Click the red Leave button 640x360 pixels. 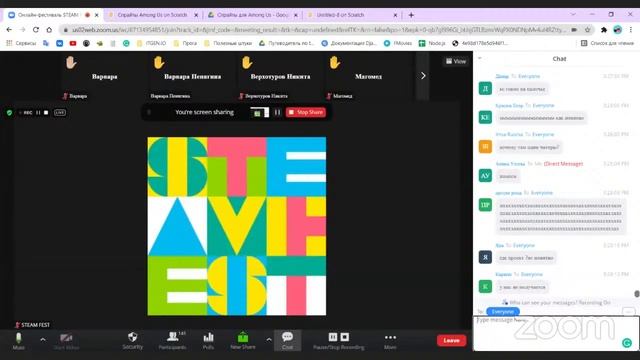click(451, 340)
